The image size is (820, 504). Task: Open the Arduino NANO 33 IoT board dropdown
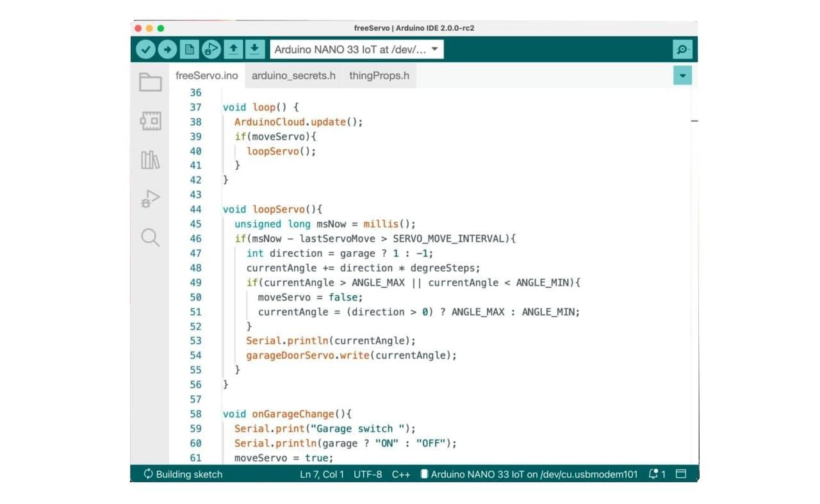click(x=356, y=49)
